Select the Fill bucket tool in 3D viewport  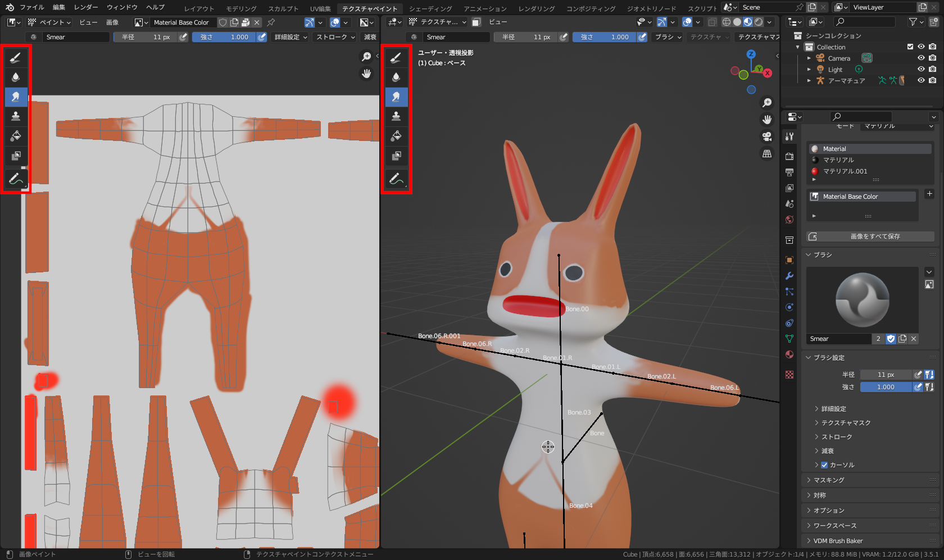pos(396,136)
